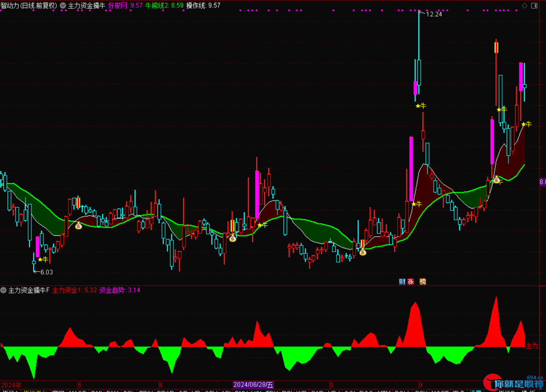Viewport: 546px width, 392px height.
Task: Click the window layout square icon top right
Action: pyautogui.click(x=534, y=5)
